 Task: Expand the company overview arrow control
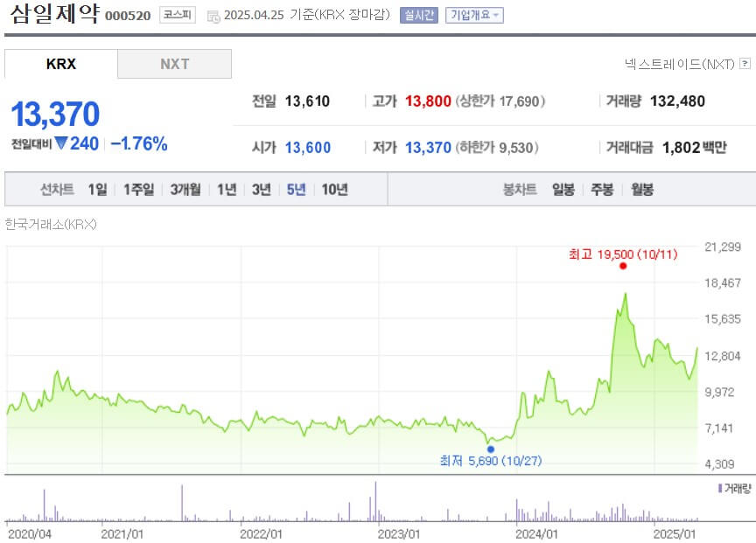coord(493,13)
